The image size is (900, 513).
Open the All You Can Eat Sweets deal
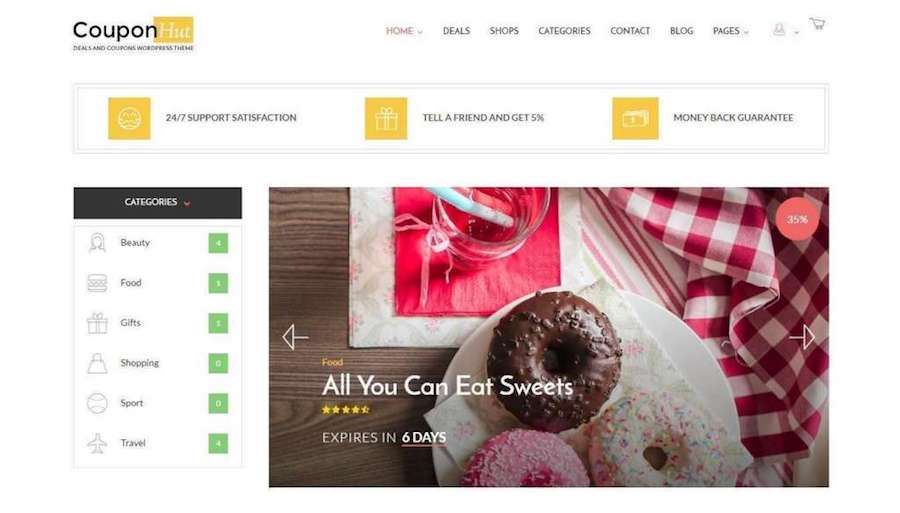447,386
